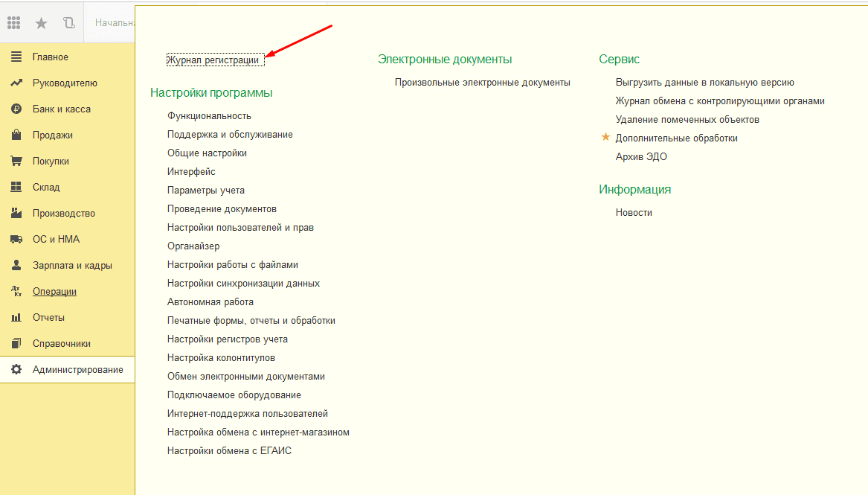Open Произвольные электронные документы
Screen dimensions: 868x495
click(482, 83)
